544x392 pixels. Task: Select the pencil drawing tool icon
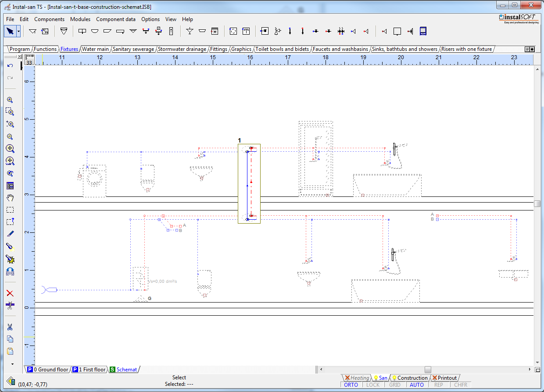[x=10, y=234]
